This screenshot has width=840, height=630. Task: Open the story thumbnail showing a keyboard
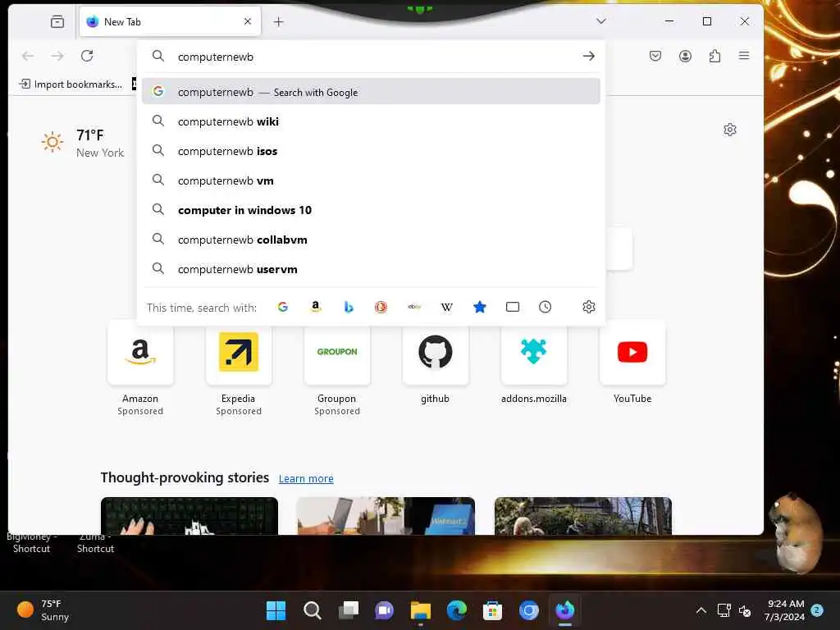point(189,516)
